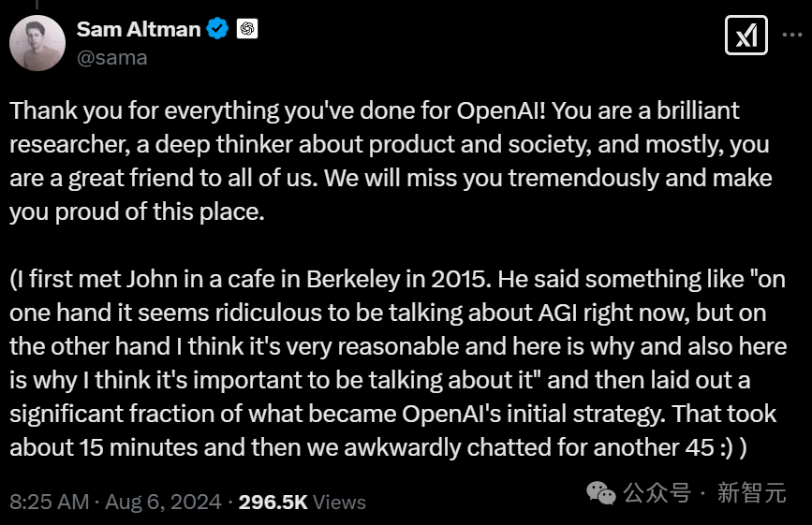Click the 8:25 AM timestamp
Image resolution: width=812 pixels, height=525 pixels.
pyautogui.click(x=50, y=503)
